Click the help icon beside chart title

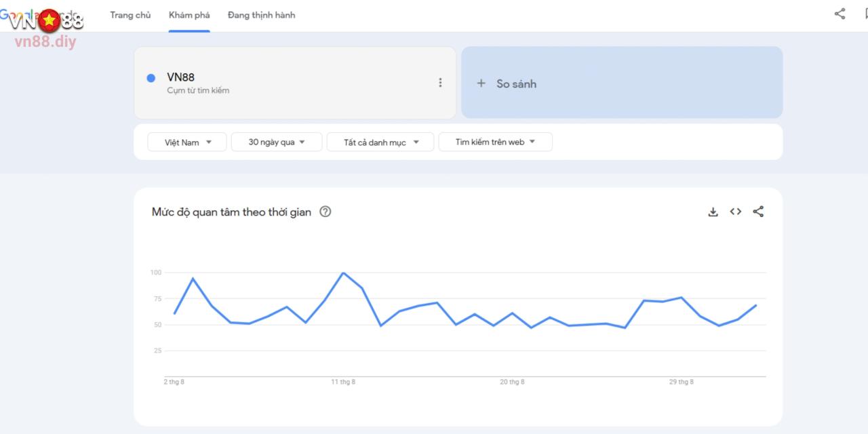click(x=325, y=212)
